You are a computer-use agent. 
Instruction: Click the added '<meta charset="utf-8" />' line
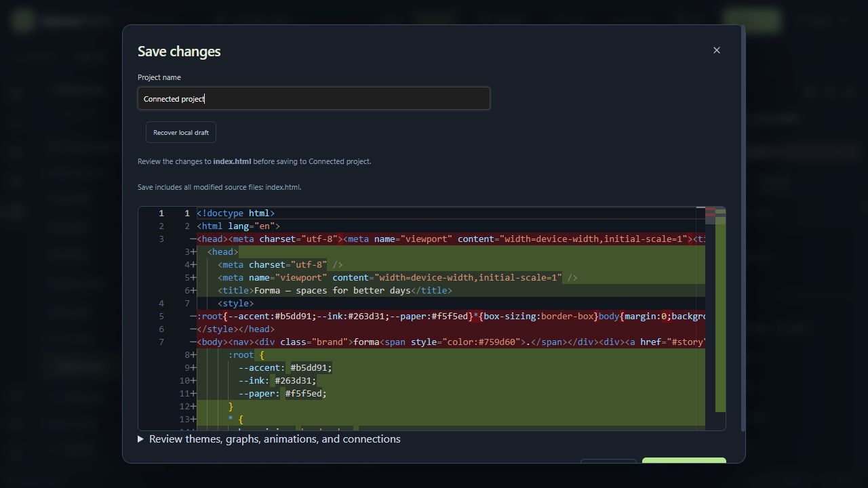[451, 265]
